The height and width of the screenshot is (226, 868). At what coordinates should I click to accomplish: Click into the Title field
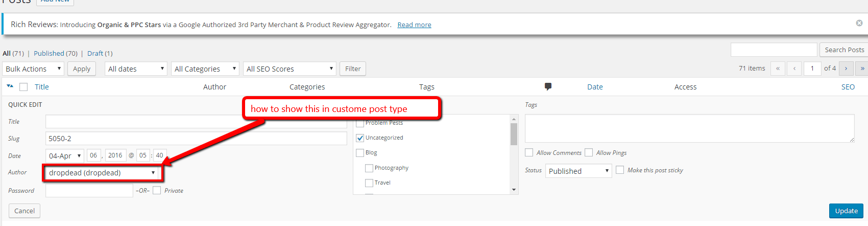[x=196, y=121]
